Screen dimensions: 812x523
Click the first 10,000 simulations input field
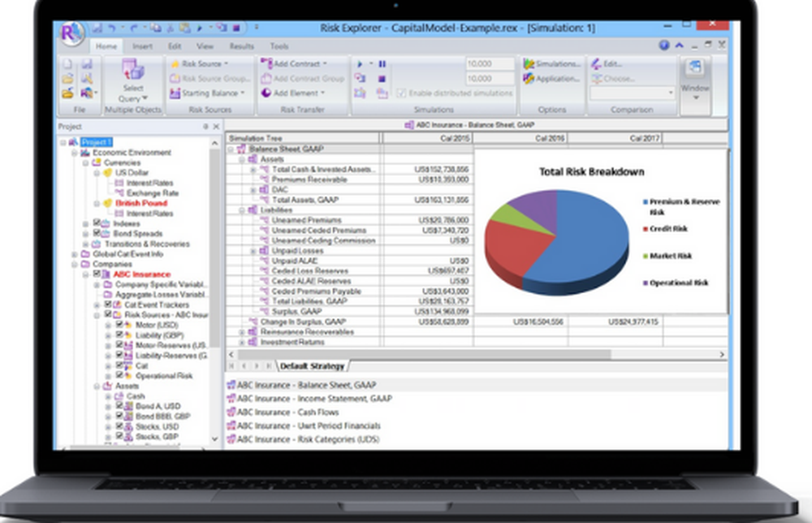[x=490, y=63]
